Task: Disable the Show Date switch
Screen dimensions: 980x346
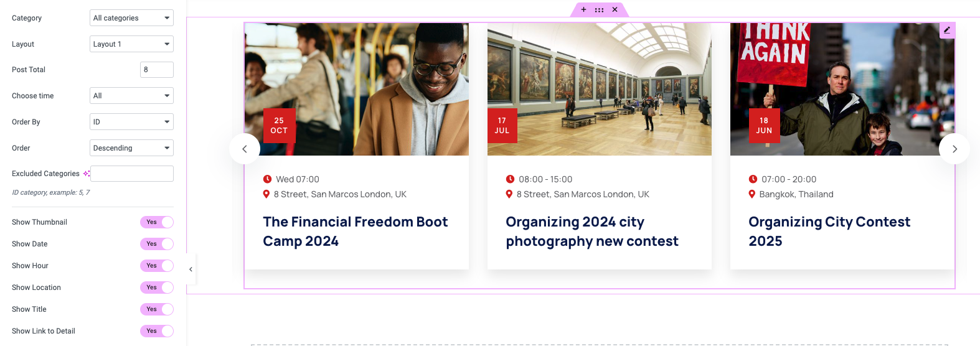Action: pos(157,244)
